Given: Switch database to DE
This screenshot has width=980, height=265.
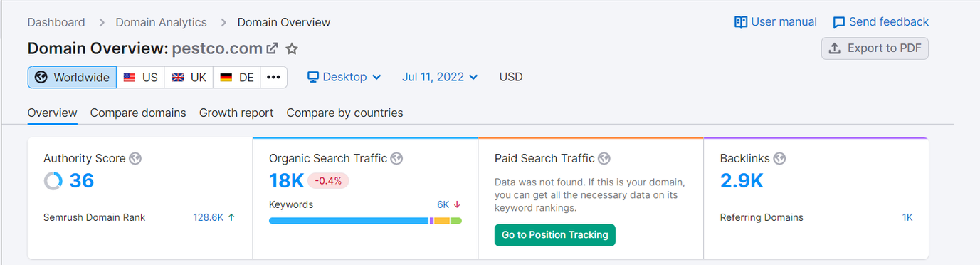Looking at the screenshot, I should [x=236, y=77].
